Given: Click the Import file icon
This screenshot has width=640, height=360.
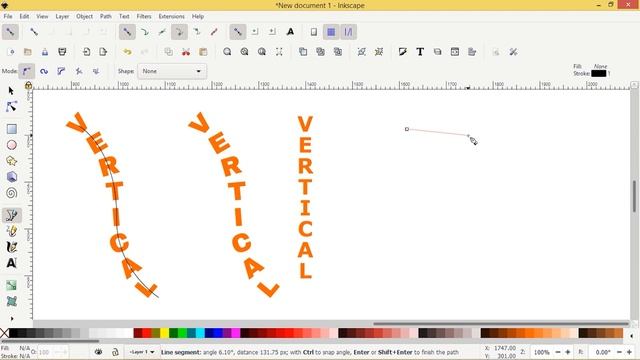Looking at the screenshot, I should click(86, 52).
